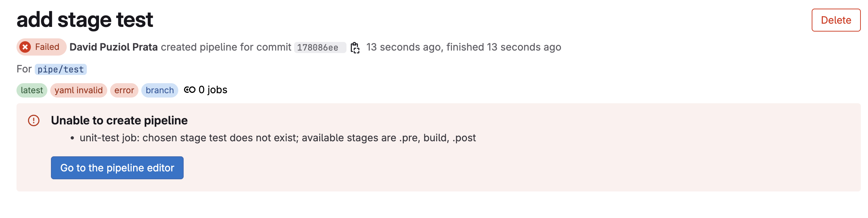Click the blue "branch" badge
This screenshot has width=868, height=218.
point(160,90)
